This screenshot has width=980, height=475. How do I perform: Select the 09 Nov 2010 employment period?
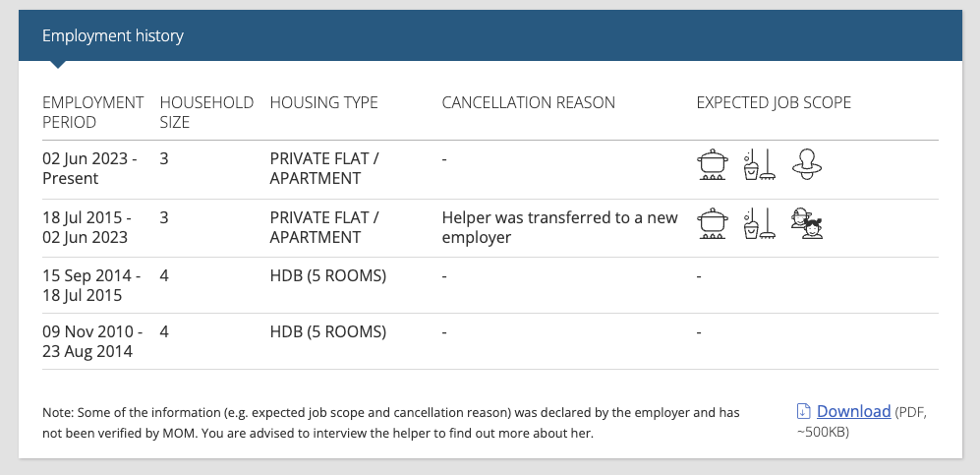[92, 341]
